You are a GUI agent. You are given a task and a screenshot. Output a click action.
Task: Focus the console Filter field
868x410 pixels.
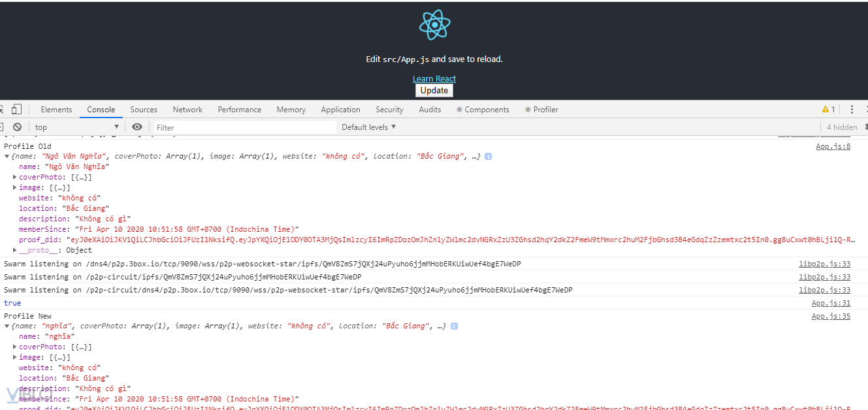(x=245, y=127)
